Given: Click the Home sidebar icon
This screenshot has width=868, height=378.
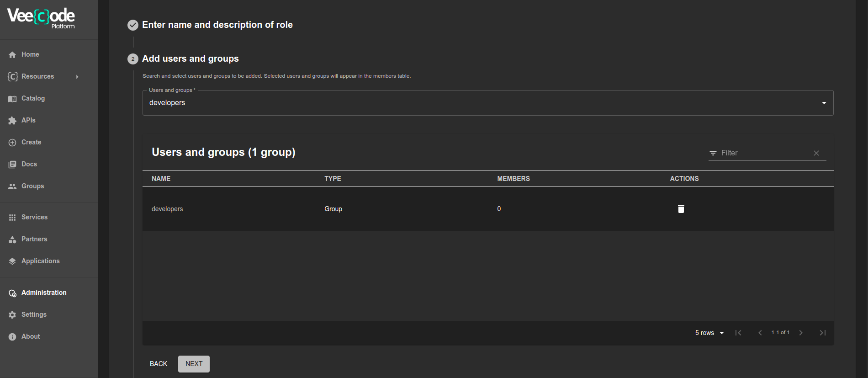Looking at the screenshot, I should 12,55.
